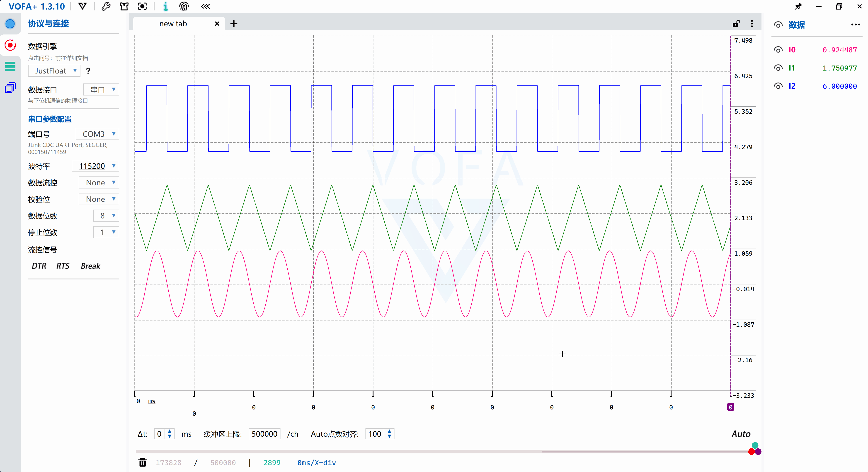Click the 173828 buffer count readout

168,462
